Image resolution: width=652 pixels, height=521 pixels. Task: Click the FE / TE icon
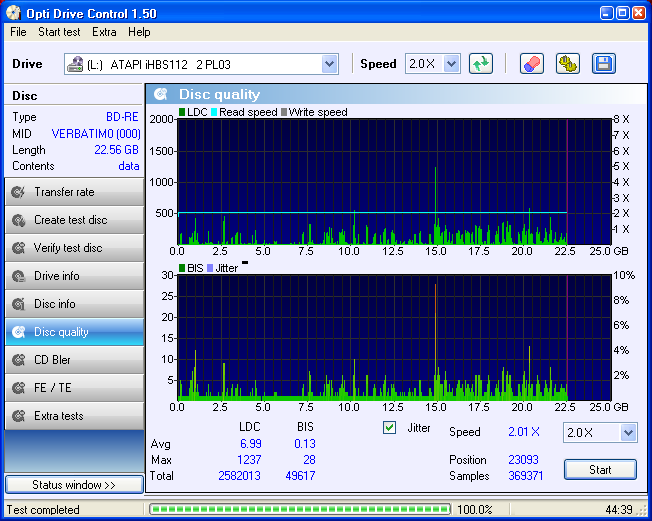tap(18, 388)
